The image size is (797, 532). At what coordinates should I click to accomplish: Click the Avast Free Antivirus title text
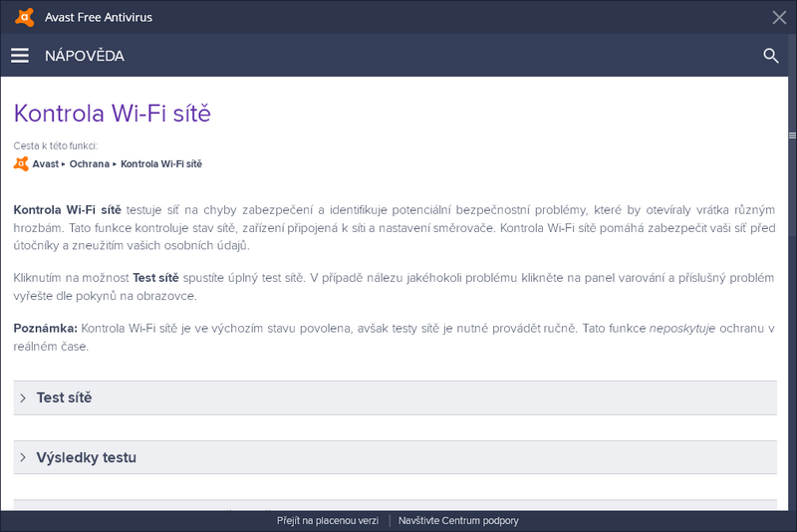coord(99,17)
